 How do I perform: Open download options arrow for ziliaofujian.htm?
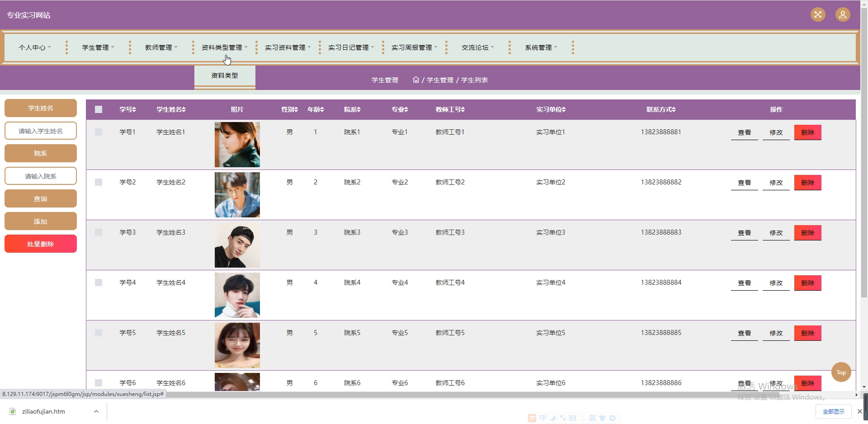pyautogui.click(x=96, y=411)
